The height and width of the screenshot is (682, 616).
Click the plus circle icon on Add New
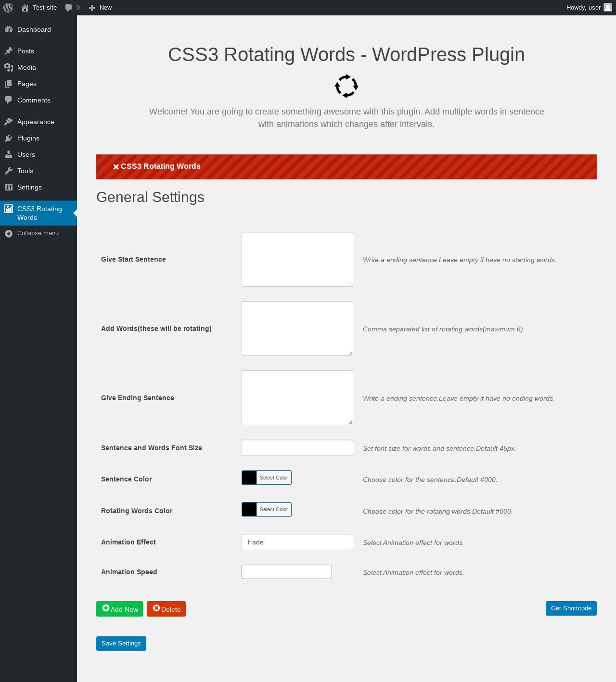[x=106, y=608]
